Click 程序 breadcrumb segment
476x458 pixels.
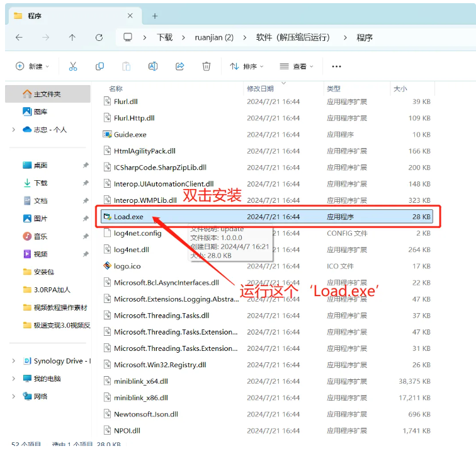pos(365,37)
